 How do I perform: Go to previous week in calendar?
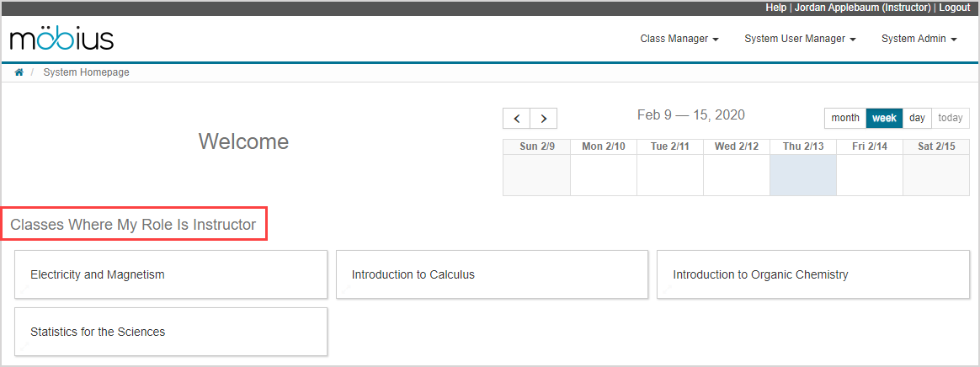516,119
